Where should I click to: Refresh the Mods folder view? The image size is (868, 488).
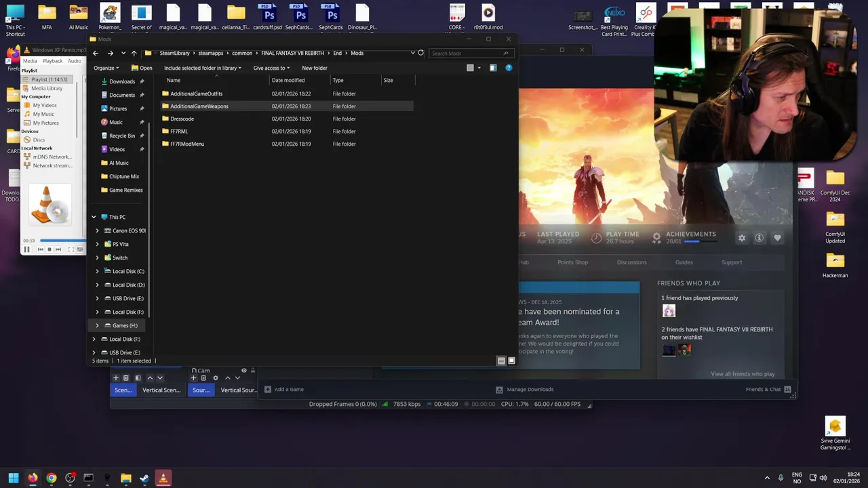pyautogui.click(x=420, y=53)
